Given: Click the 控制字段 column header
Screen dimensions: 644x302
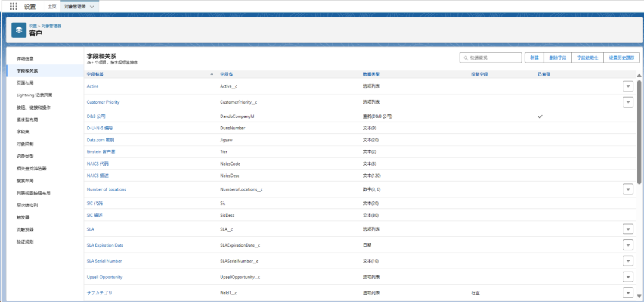Looking at the screenshot, I should pyautogui.click(x=479, y=74).
